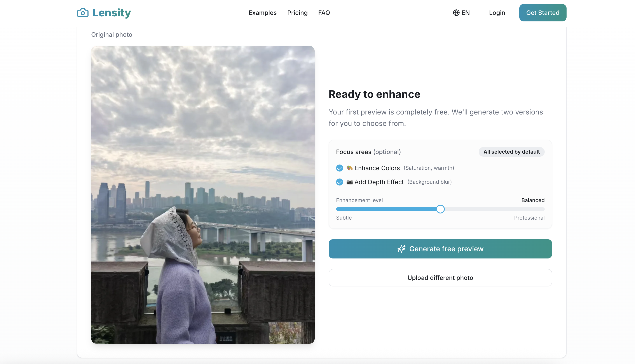Click the Login link
635x364 pixels.
tap(497, 13)
